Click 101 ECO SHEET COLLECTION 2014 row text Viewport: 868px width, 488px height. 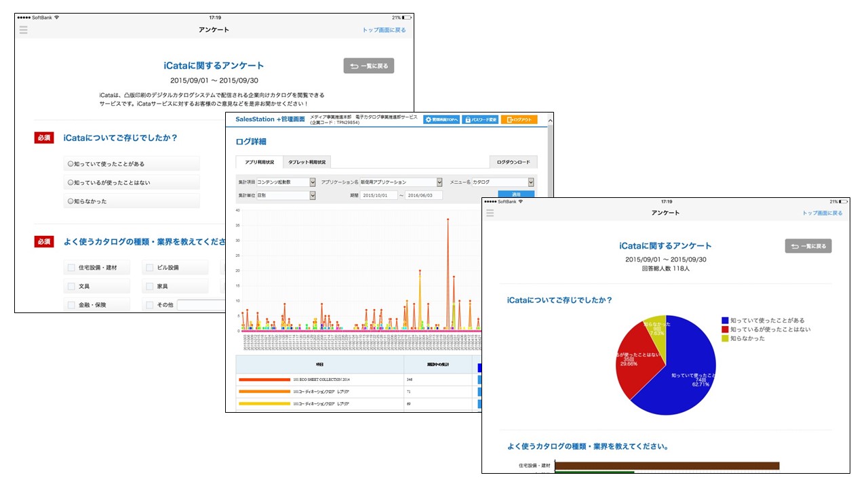click(321, 380)
